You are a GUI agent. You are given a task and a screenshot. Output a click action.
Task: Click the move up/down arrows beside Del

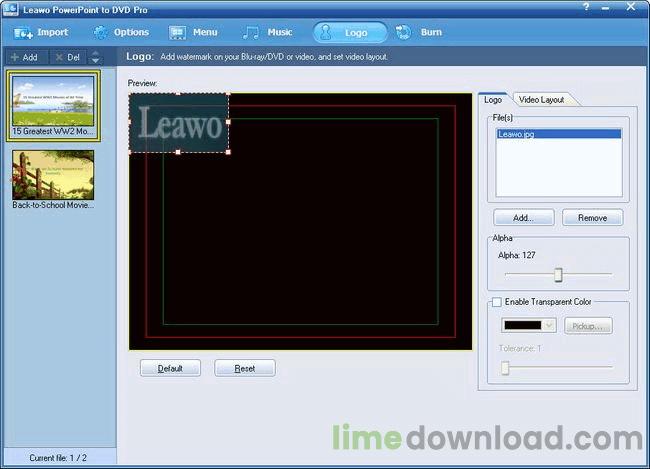click(96, 57)
